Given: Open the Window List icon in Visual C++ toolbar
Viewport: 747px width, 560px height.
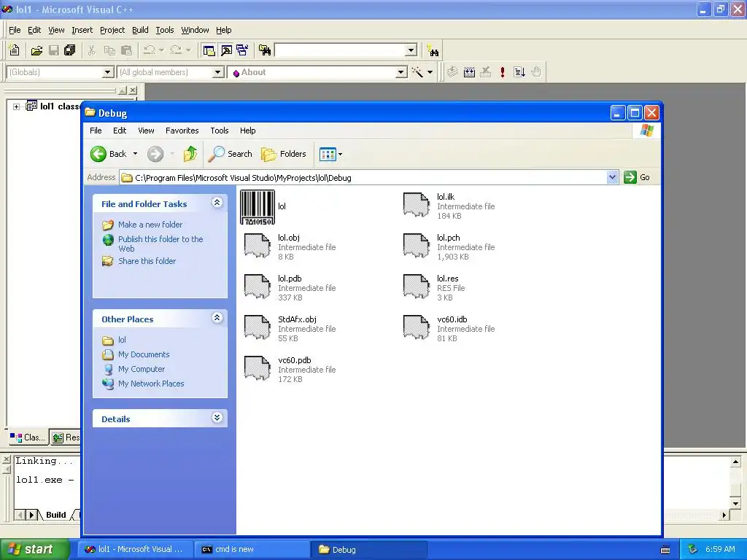Looking at the screenshot, I should click(x=242, y=50).
